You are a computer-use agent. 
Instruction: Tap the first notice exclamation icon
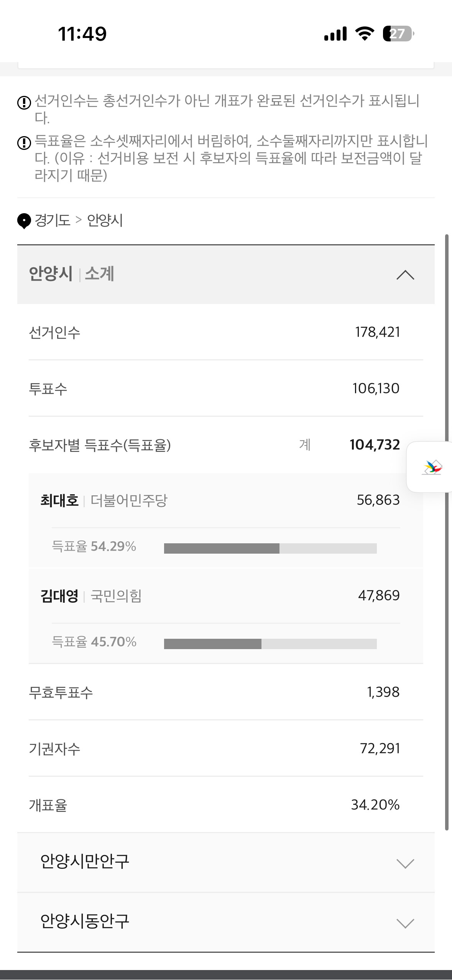24,102
